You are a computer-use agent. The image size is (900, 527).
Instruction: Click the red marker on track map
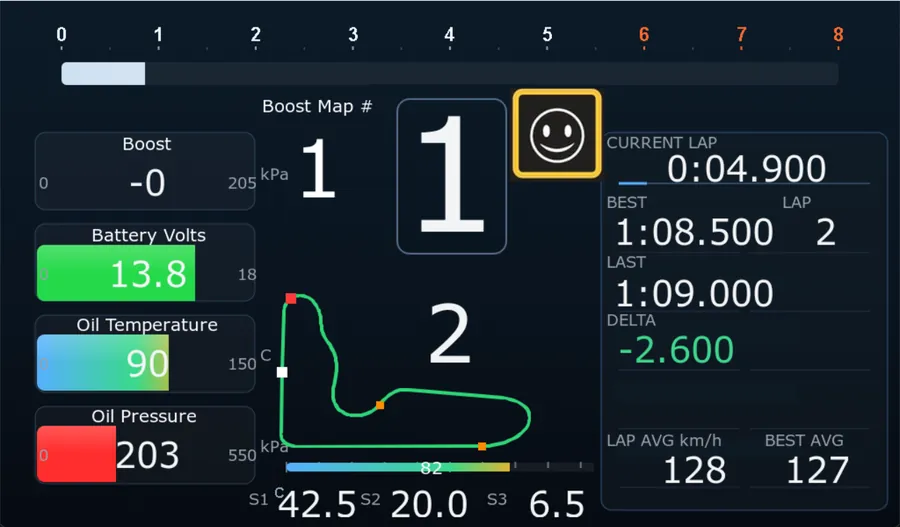(291, 298)
